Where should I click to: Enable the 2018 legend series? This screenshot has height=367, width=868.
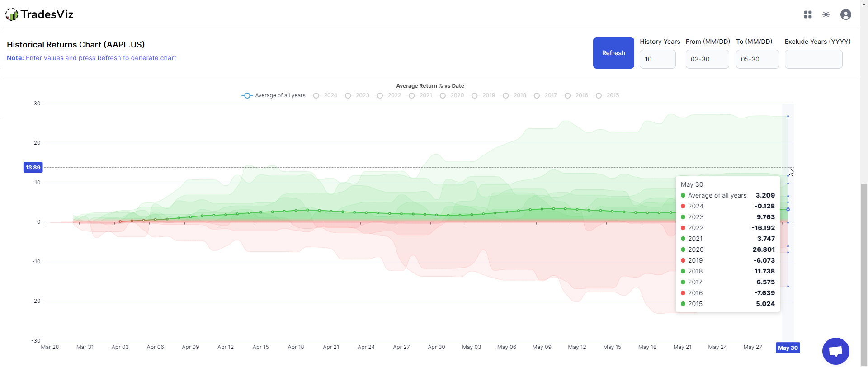(515, 95)
